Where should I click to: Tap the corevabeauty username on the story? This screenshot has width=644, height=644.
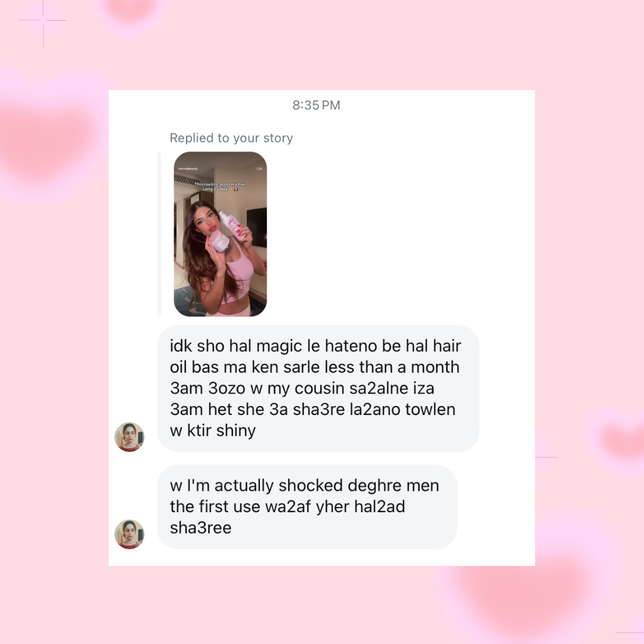[x=188, y=169]
